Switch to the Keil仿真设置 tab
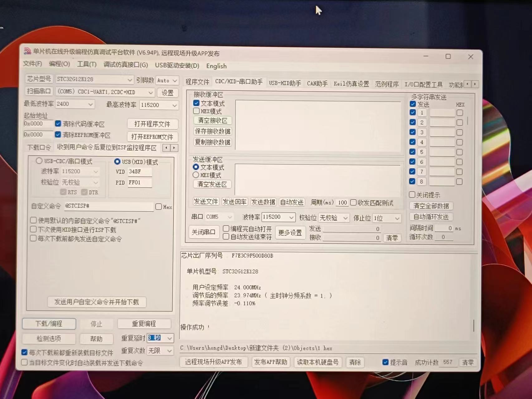This screenshot has width=532, height=399. 351,84
